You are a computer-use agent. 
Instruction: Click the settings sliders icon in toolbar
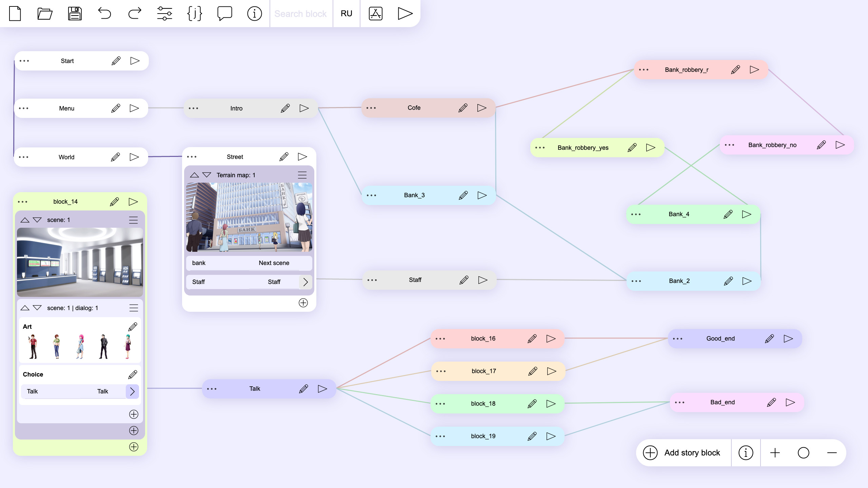(x=164, y=13)
